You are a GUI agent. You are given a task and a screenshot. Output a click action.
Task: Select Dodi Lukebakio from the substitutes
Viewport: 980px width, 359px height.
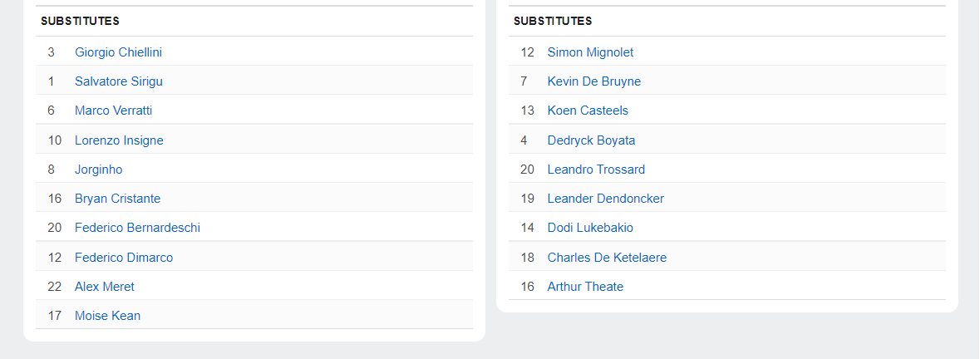pos(590,228)
